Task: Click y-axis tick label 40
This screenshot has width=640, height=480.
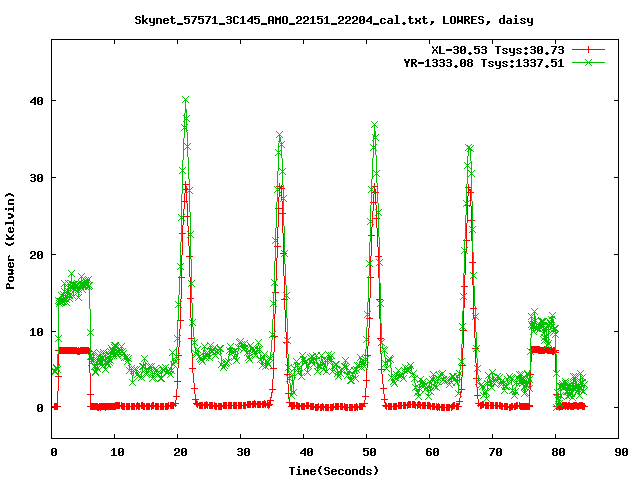Action: 37,101
